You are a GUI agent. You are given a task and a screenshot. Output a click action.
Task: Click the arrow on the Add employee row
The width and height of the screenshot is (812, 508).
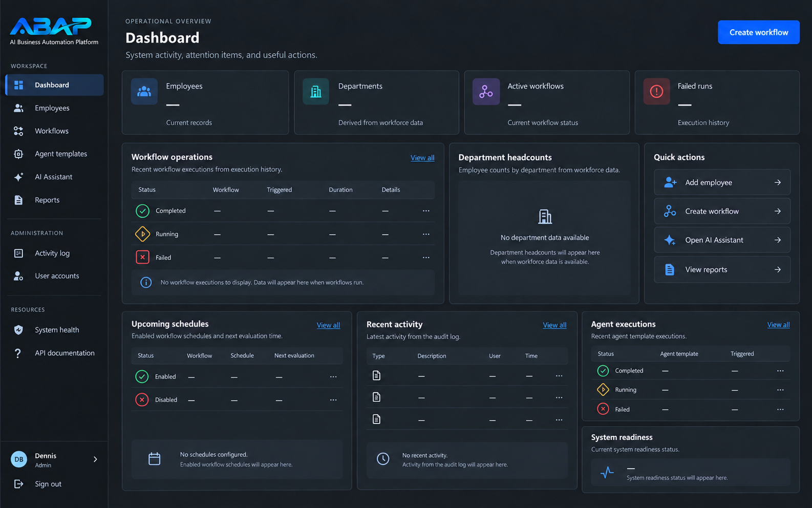point(778,182)
